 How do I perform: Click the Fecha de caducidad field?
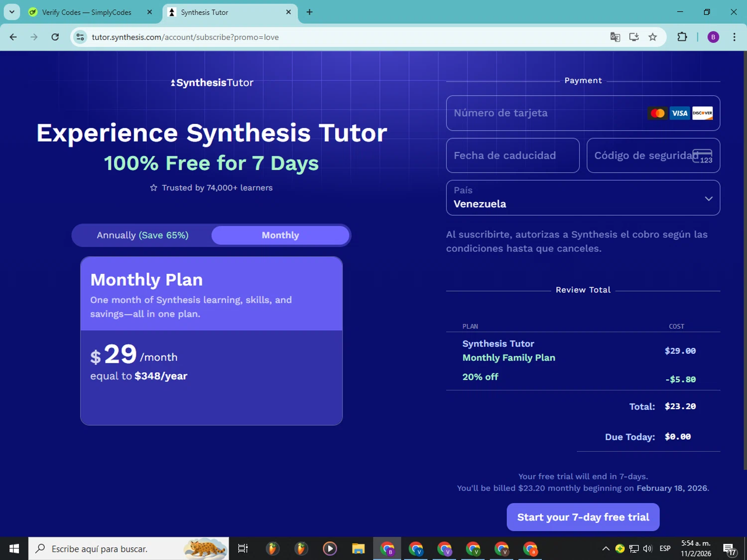513,155
